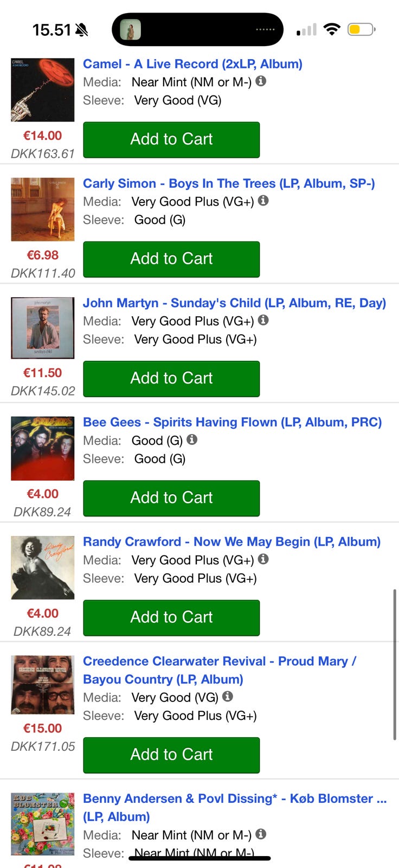Open media condition info for John Martyn
Screen dimensions: 399x868
click(263, 320)
